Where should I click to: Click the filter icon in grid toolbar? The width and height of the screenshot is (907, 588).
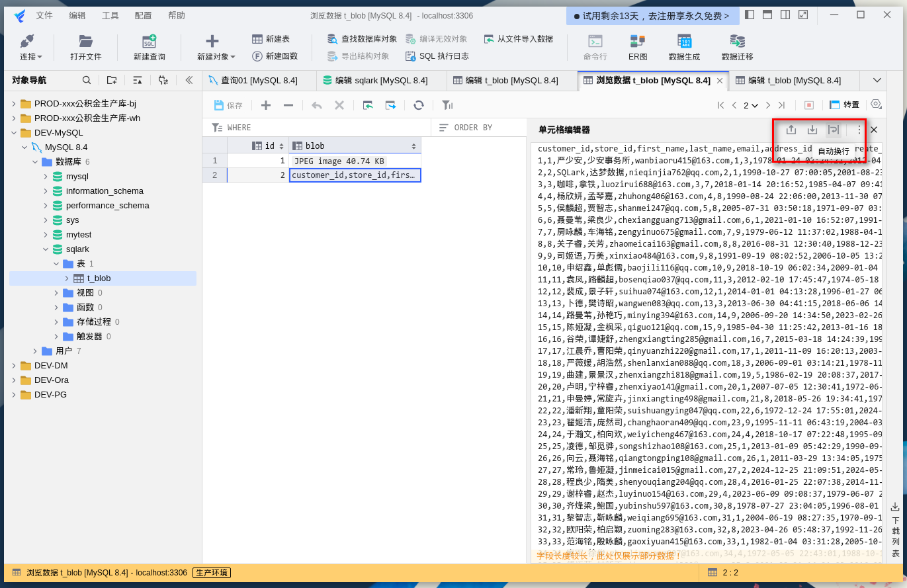click(x=447, y=105)
